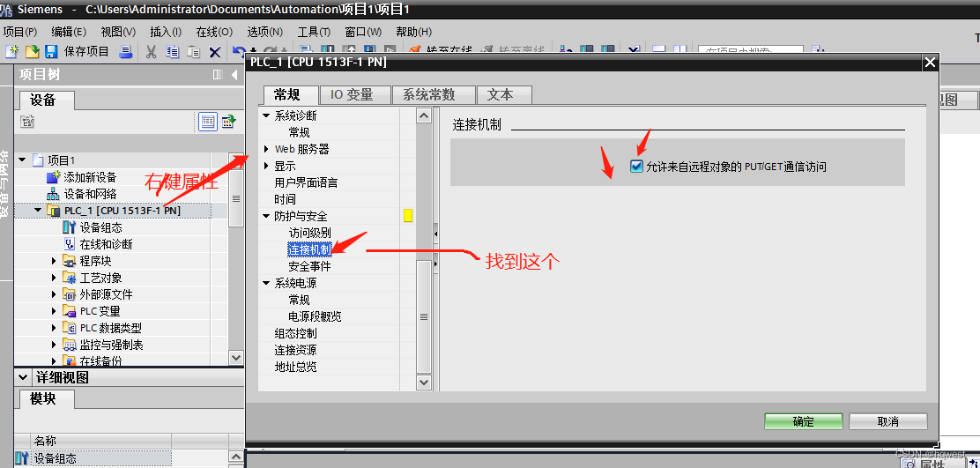Viewport: 980px width, 468px height.
Task: Click the Copy toolbar icon
Action: coord(173,52)
